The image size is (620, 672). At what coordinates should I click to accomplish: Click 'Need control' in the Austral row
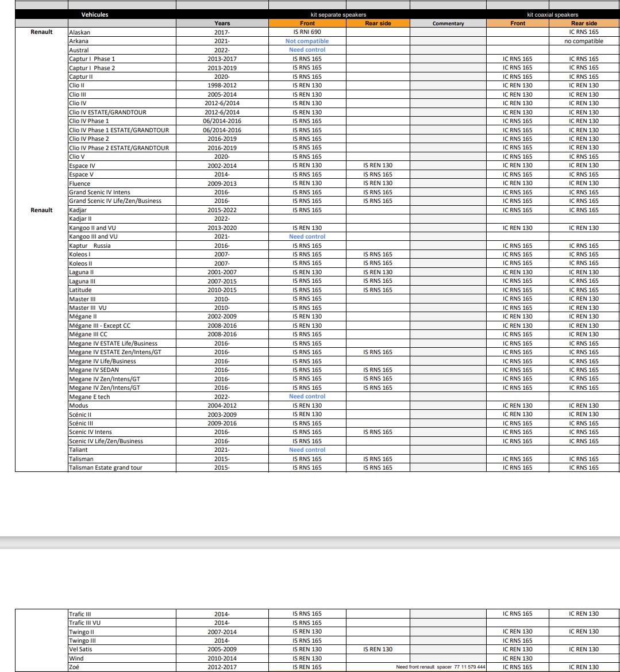pyautogui.click(x=307, y=50)
